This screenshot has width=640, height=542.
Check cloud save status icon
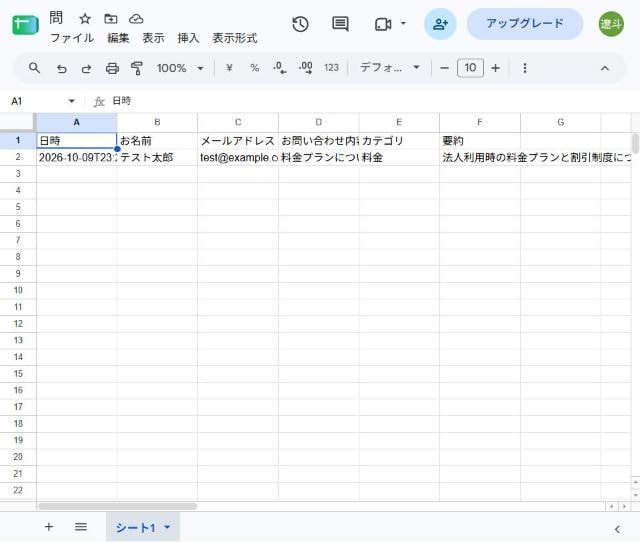136,18
